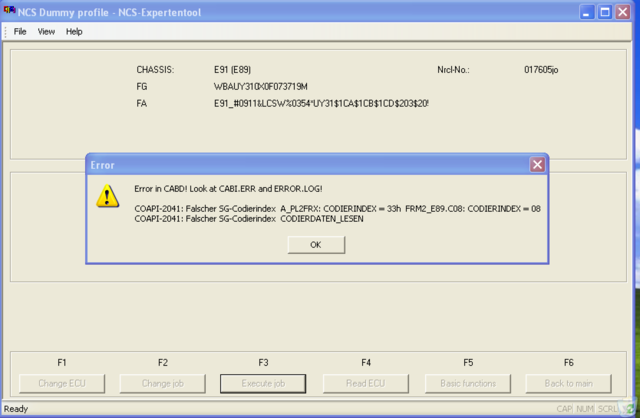Open the View menu
640x418 pixels.
click(x=46, y=32)
